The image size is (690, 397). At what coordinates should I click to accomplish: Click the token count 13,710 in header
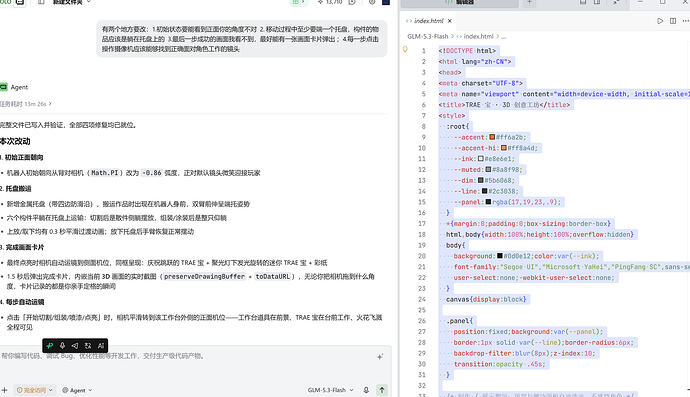(330, 2)
